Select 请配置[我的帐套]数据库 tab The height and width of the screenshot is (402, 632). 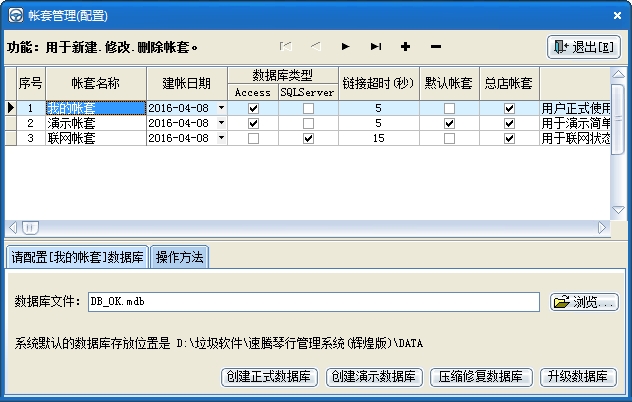pos(77,257)
